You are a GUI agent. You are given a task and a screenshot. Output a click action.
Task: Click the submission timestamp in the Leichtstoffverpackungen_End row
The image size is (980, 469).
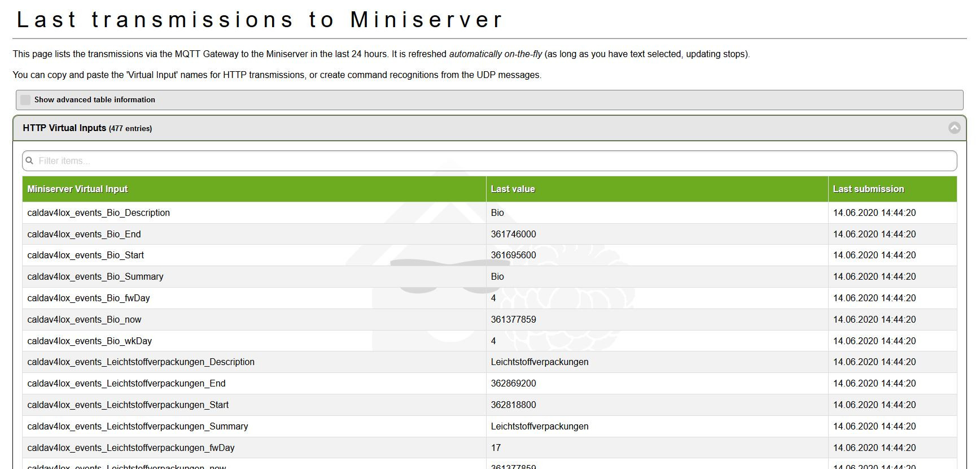874,384
